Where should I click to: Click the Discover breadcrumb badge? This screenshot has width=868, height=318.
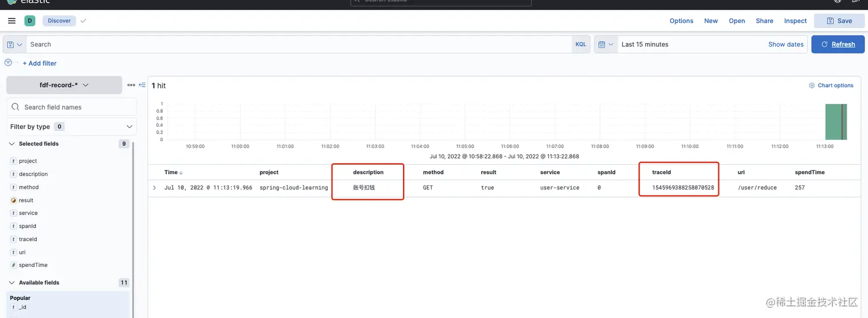[x=59, y=21]
